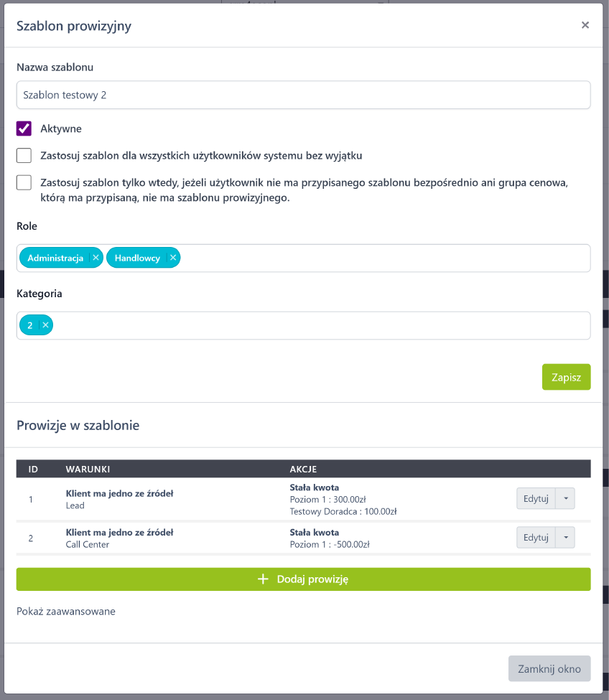Click Edytuj for commission ID 1
This screenshot has height=700, width=609.
click(x=536, y=498)
